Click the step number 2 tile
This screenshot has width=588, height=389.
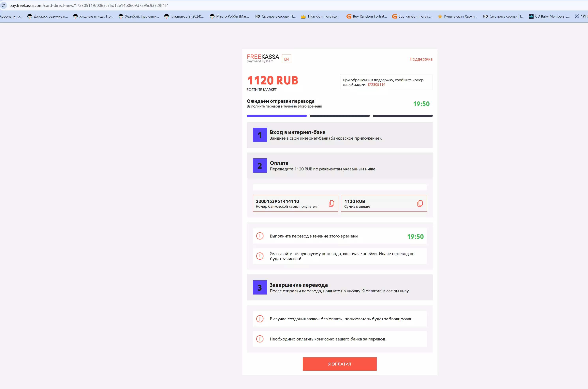click(x=259, y=166)
